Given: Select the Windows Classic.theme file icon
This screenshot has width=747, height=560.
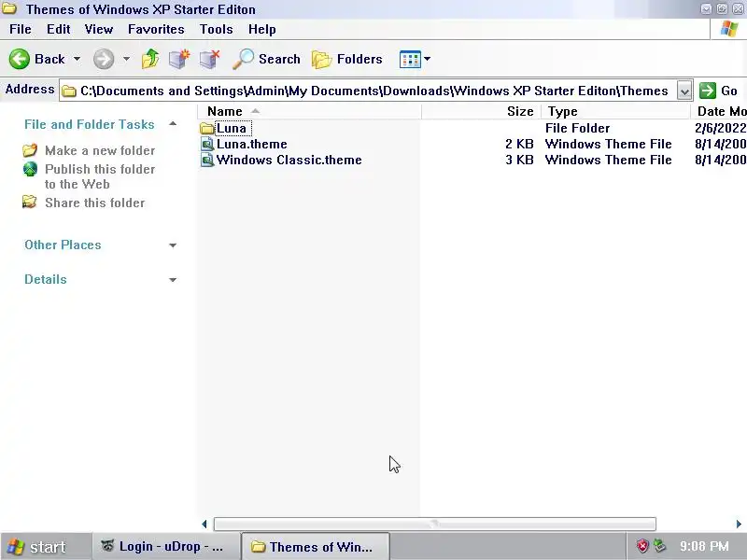Looking at the screenshot, I should [207, 160].
